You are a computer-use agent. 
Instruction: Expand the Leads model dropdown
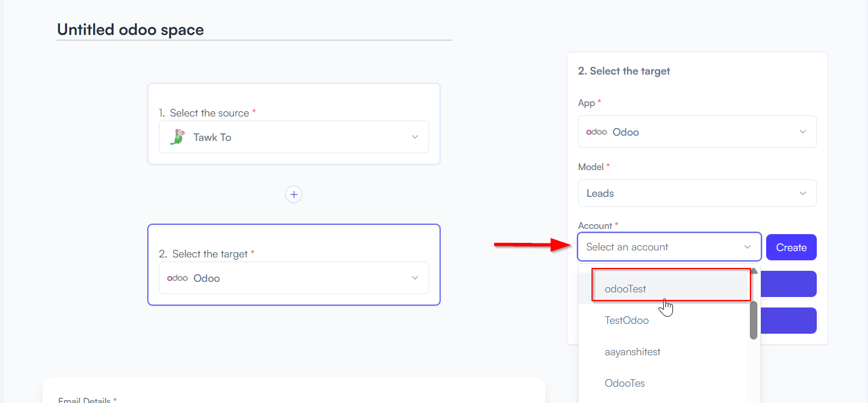[x=697, y=193]
